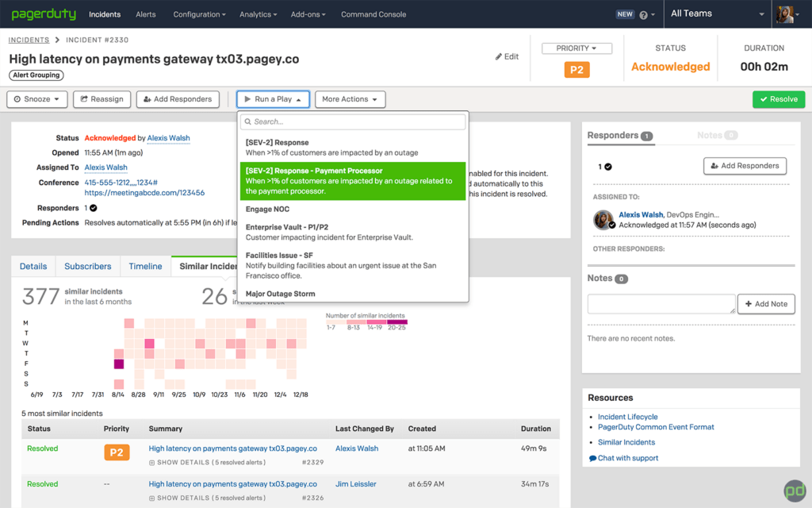This screenshot has width=812, height=508.
Task: Open the PRIORITY dropdown
Action: coord(577,48)
